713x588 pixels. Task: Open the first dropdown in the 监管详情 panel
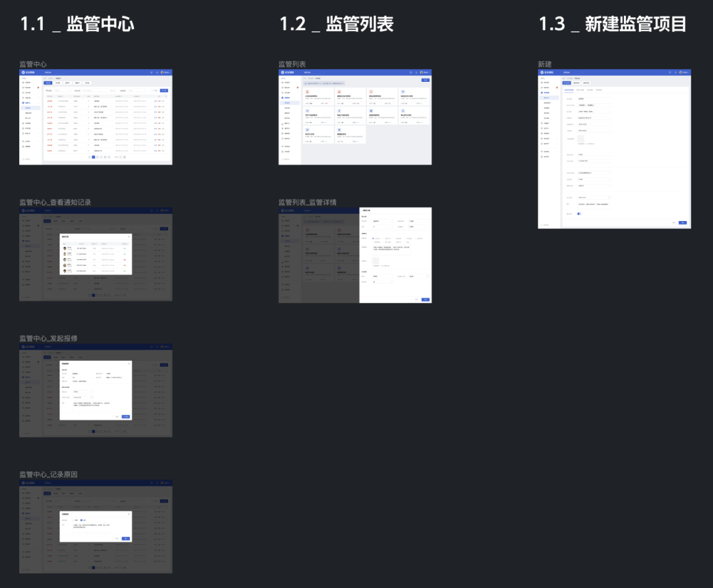click(382, 221)
